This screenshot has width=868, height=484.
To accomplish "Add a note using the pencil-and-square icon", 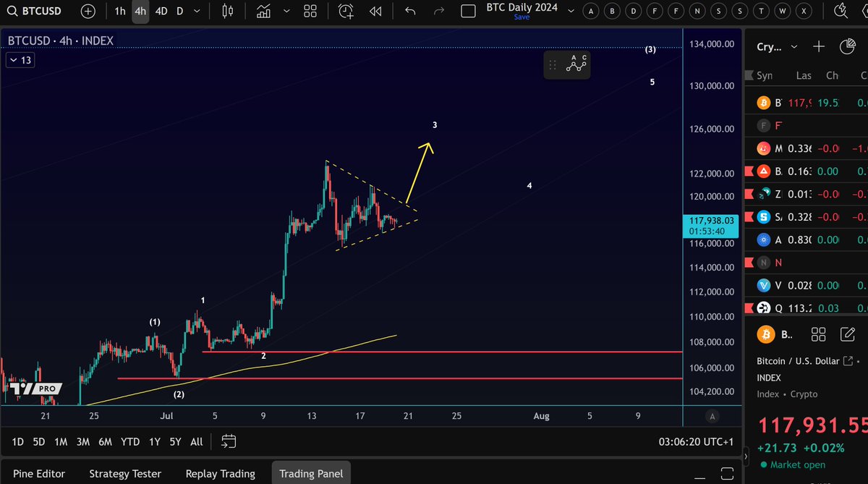I will [848, 334].
